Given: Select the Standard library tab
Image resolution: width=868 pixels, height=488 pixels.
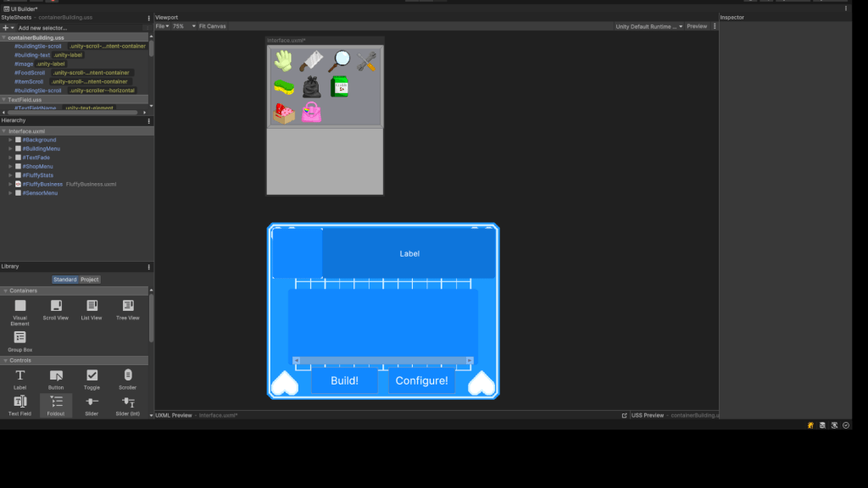Looking at the screenshot, I should (x=65, y=280).
